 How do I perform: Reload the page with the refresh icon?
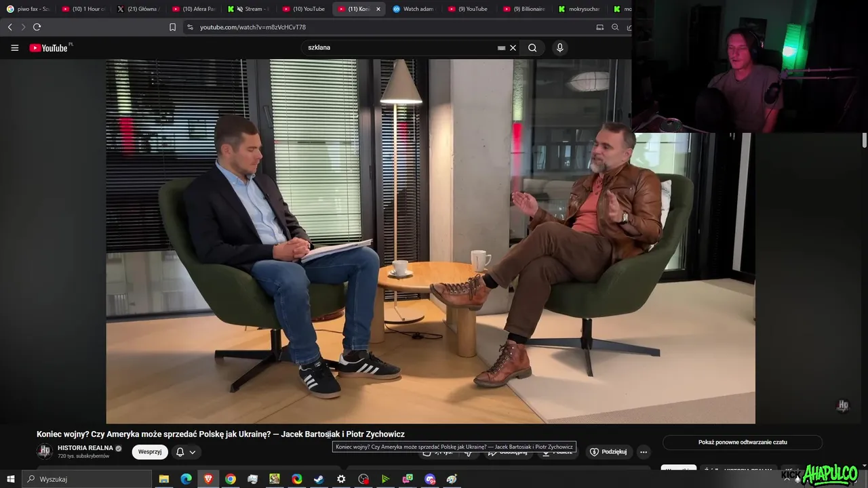37,27
